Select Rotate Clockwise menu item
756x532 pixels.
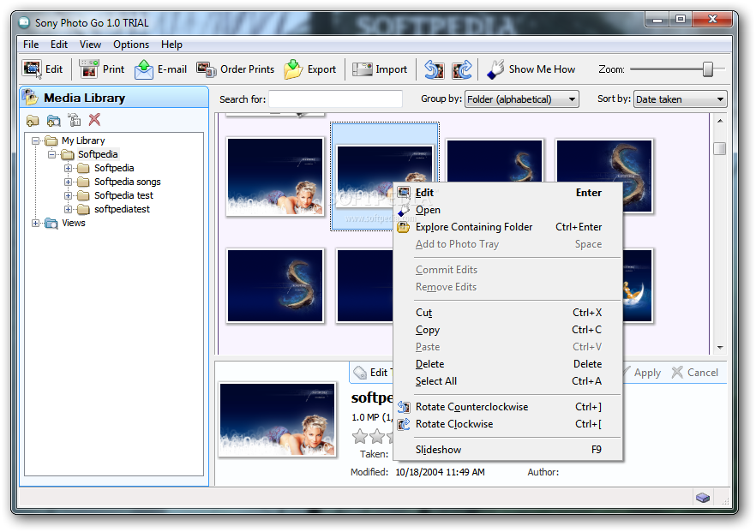point(508,424)
